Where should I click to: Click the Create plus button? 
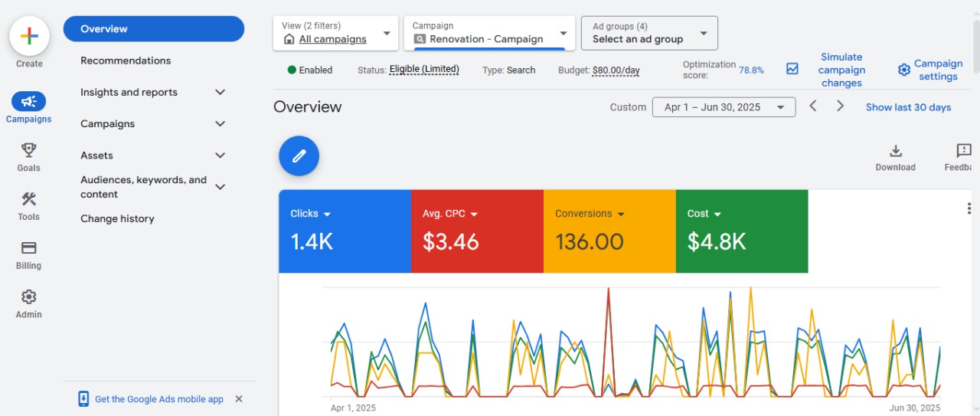(x=29, y=36)
